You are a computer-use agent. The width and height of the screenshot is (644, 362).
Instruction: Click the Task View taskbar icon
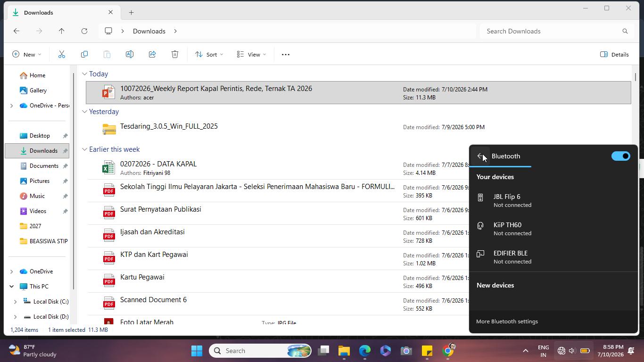[x=323, y=351]
